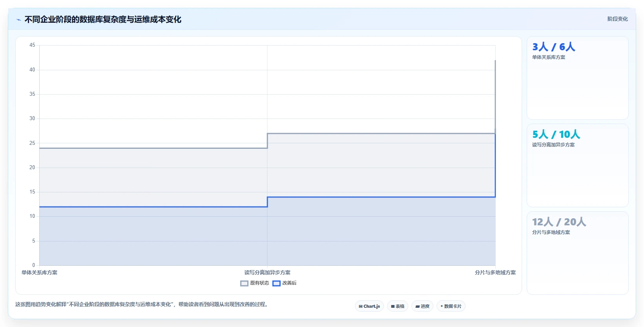Click the 分片与多地域方案 x-axis label
Viewport: 644px width, 327px height.
495,272
